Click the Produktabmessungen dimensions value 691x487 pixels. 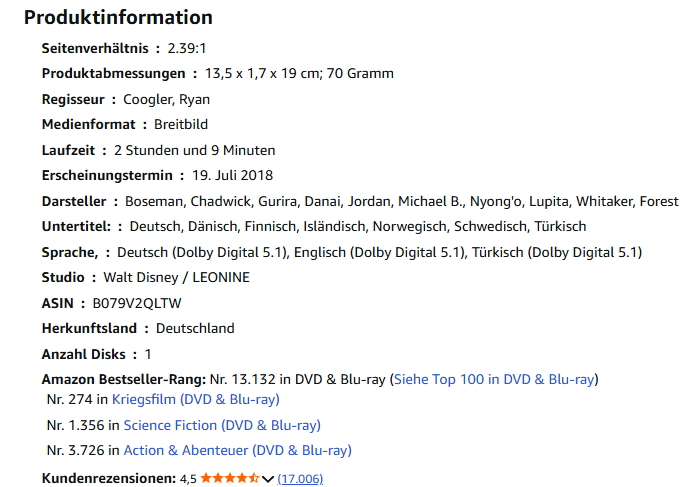pyautogui.click(x=299, y=73)
